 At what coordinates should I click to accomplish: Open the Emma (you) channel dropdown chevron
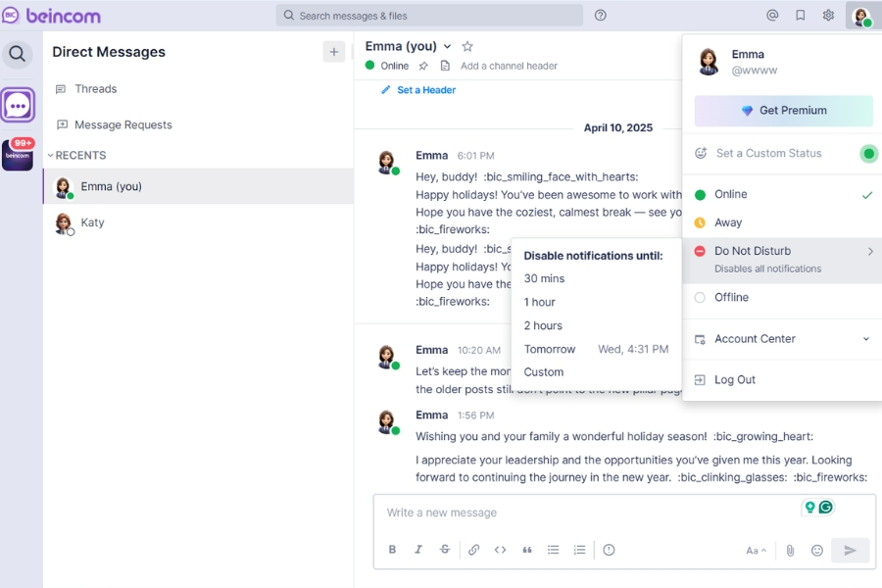tap(447, 46)
